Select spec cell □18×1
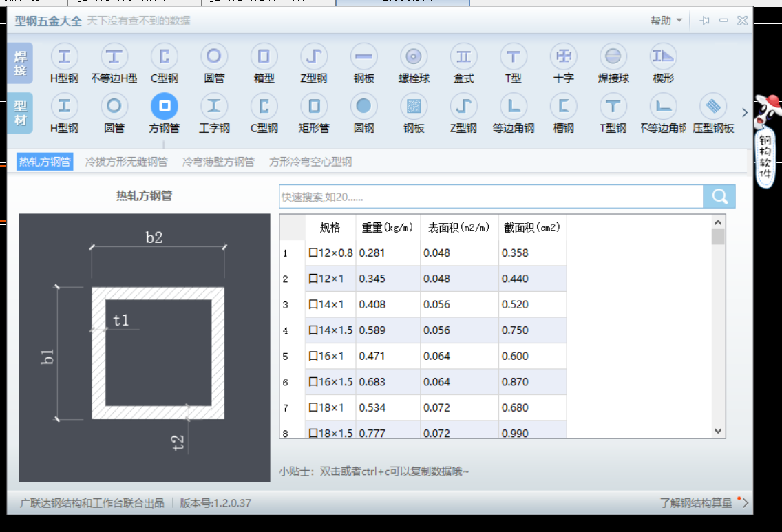The width and height of the screenshot is (782, 532). pyautogui.click(x=330, y=407)
